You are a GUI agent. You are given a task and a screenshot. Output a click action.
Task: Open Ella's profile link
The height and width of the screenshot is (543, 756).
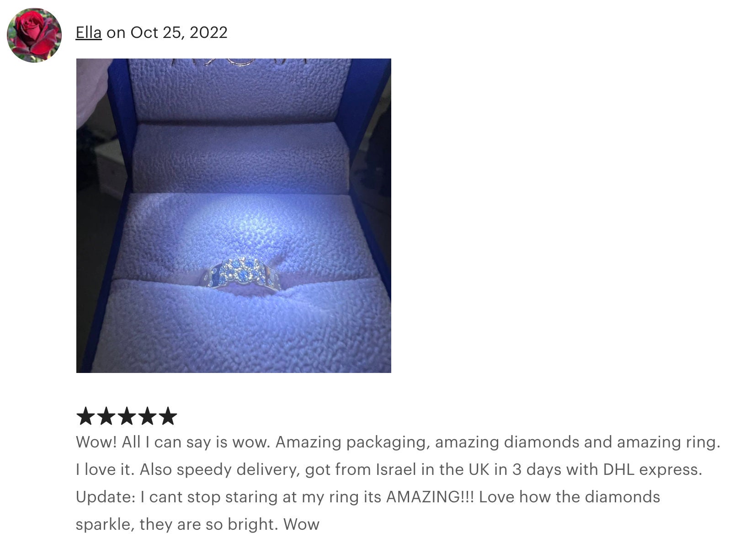click(x=89, y=32)
